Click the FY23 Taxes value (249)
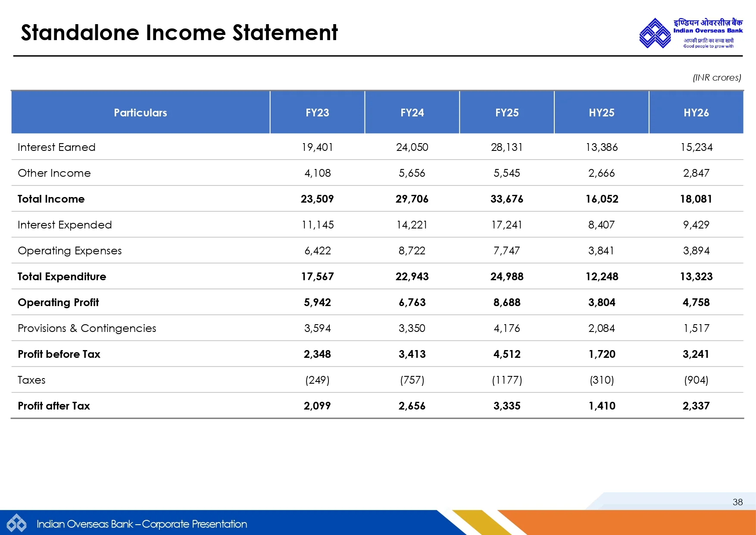The height and width of the screenshot is (535, 756). pos(317,380)
